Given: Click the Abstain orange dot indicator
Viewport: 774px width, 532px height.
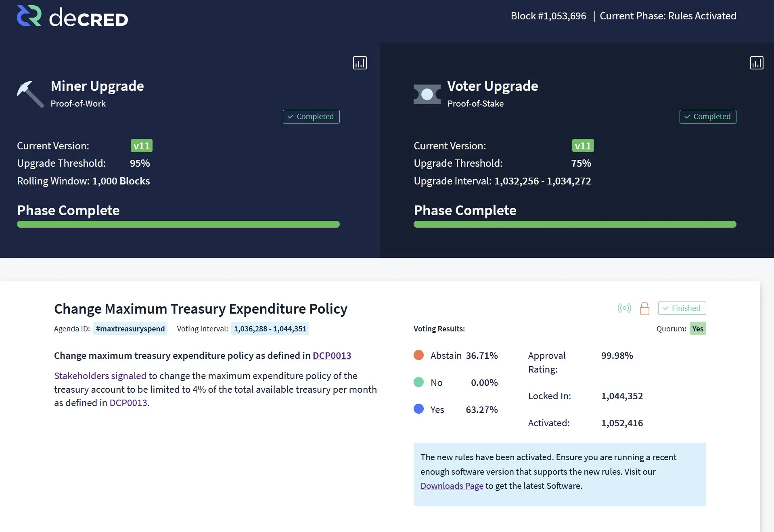Looking at the screenshot, I should pyautogui.click(x=419, y=355).
